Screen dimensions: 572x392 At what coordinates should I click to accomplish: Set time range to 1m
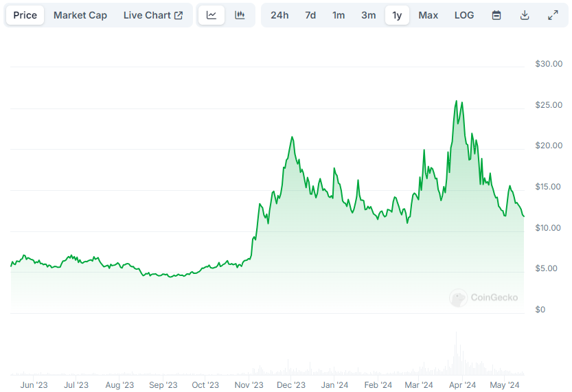(339, 15)
